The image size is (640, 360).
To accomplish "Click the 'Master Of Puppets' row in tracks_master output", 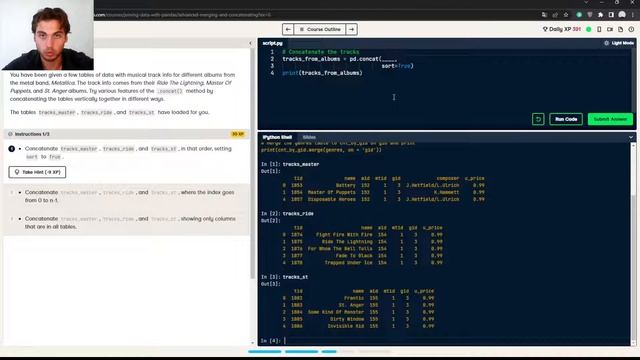I will pos(384,192).
